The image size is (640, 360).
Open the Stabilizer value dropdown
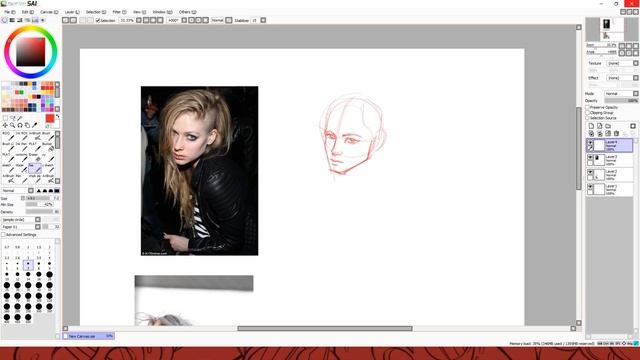pos(263,20)
